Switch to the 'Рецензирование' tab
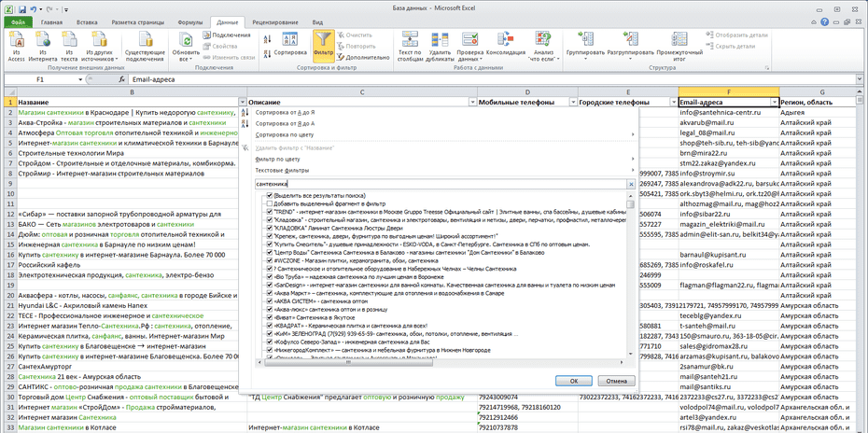The height and width of the screenshot is (433, 868). click(275, 22)
